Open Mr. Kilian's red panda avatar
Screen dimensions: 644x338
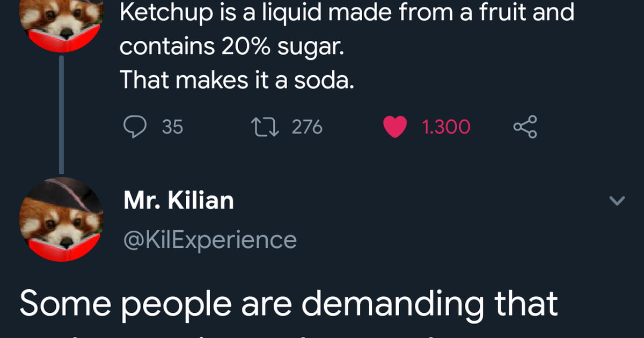point(61,219)
